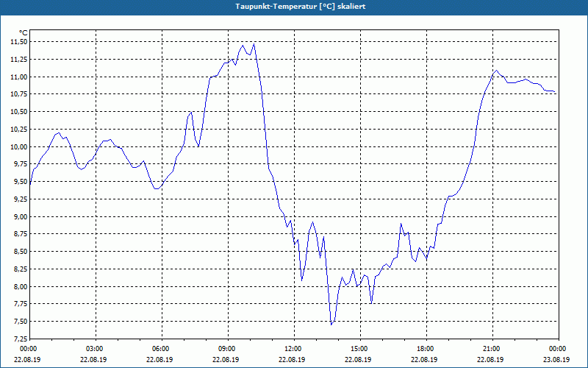Click the 7,25 y-axis label
Image resolution: width=588 pixels, height=368 pixels.
(x=21, y=339)
